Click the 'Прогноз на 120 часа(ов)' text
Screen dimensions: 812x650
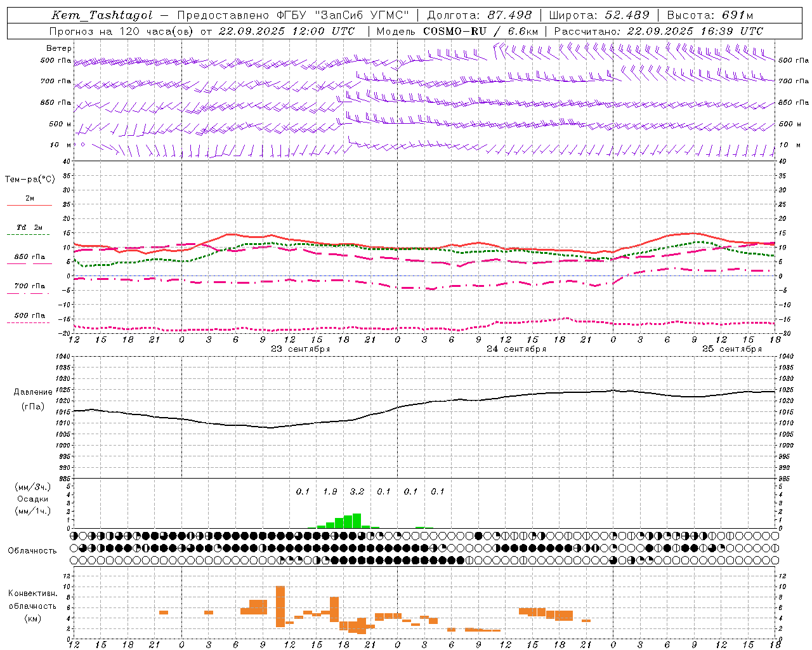[121, 31]
